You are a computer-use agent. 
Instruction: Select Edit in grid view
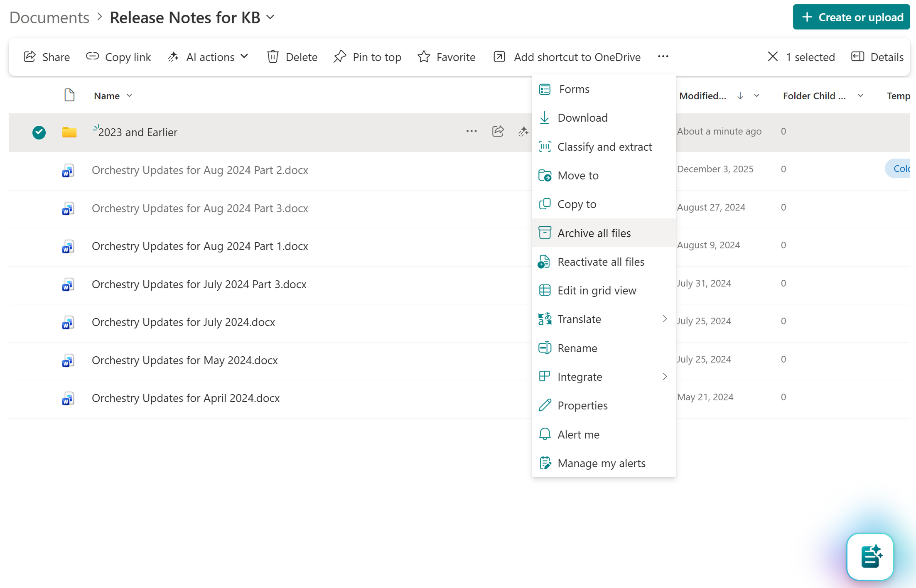[597, 290]
